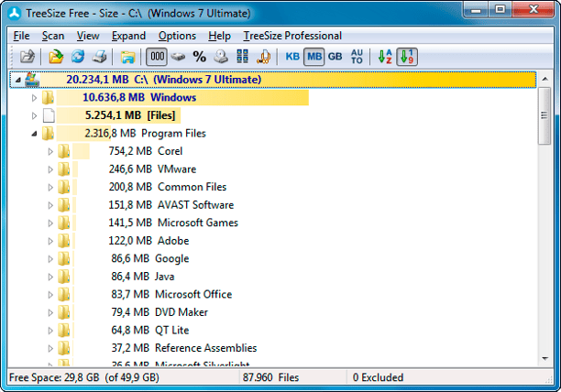The width and height of the screenshot is (561, 392).
Task: Click the export/open folder toolbar icon
Action: click(x=27, y=57)
